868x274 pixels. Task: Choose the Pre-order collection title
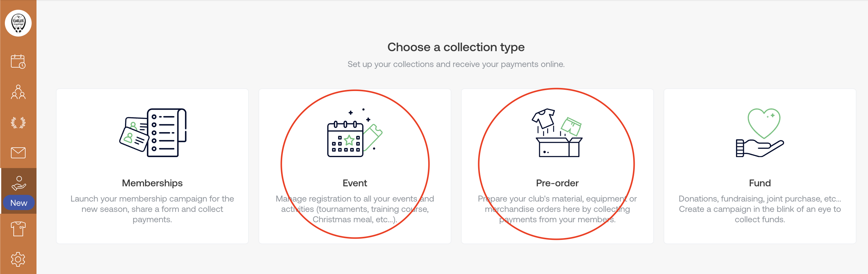click(557, 183)
